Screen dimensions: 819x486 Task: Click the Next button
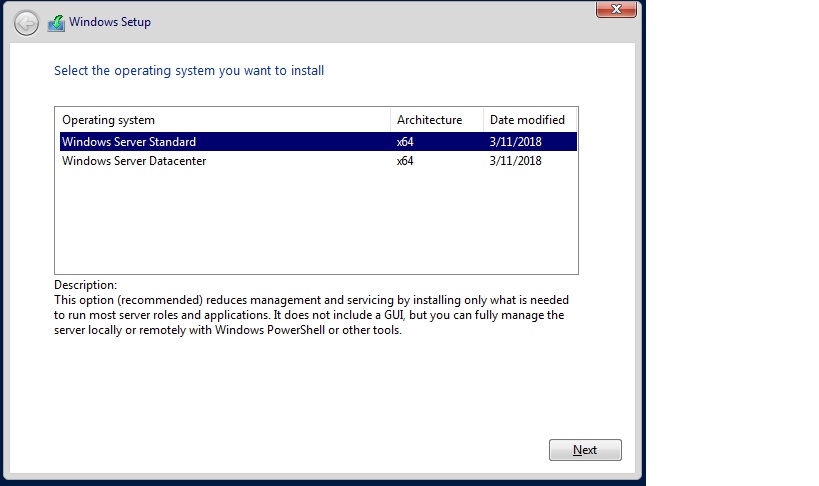(585, 450)
